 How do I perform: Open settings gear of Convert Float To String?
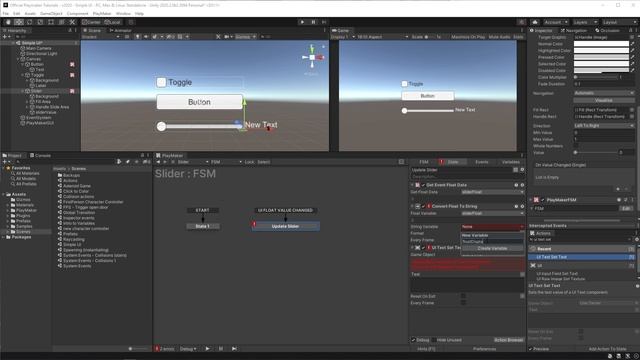522,206
